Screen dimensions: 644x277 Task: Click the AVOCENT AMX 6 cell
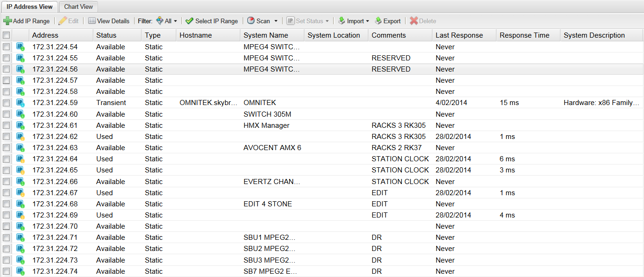(272, 148)
